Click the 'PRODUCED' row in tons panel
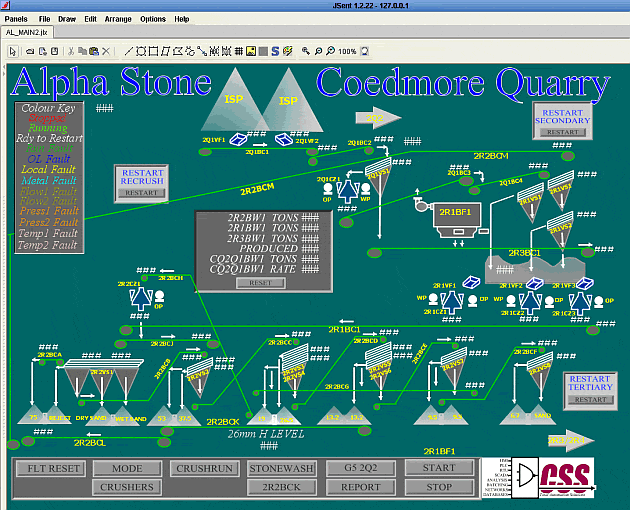This screenshot has width=630, height=510. [x=279, y=249]
